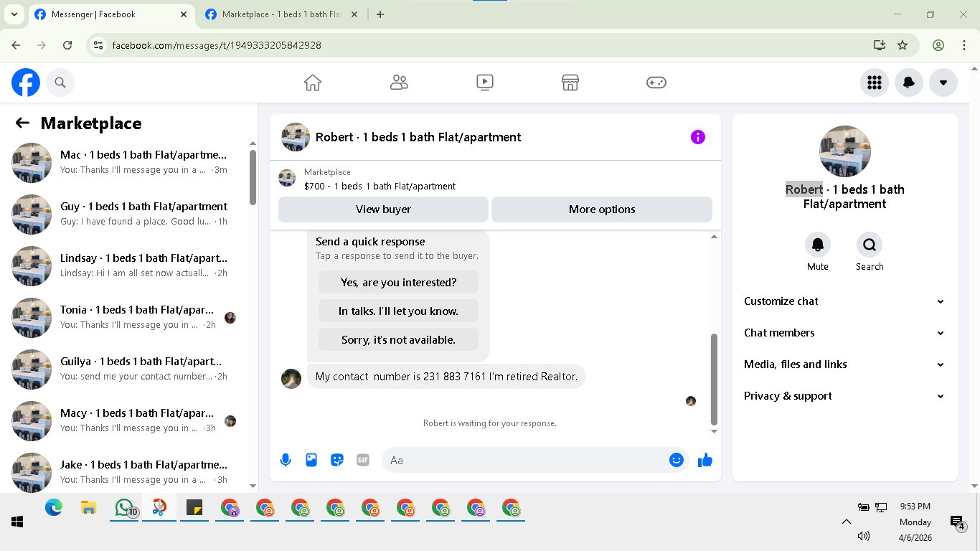Open the Windows notification center icon
Screen dimensions: 980x551
tap(957, 523)
